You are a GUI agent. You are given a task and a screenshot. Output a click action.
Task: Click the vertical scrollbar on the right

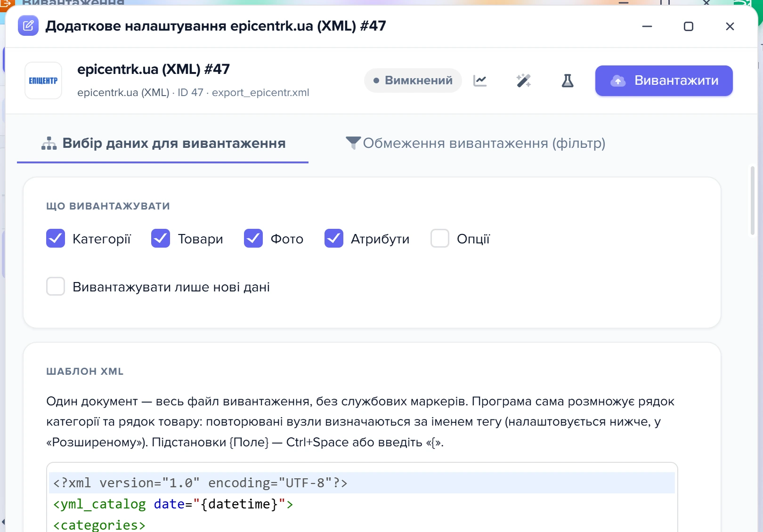click(x=753, y=201)
